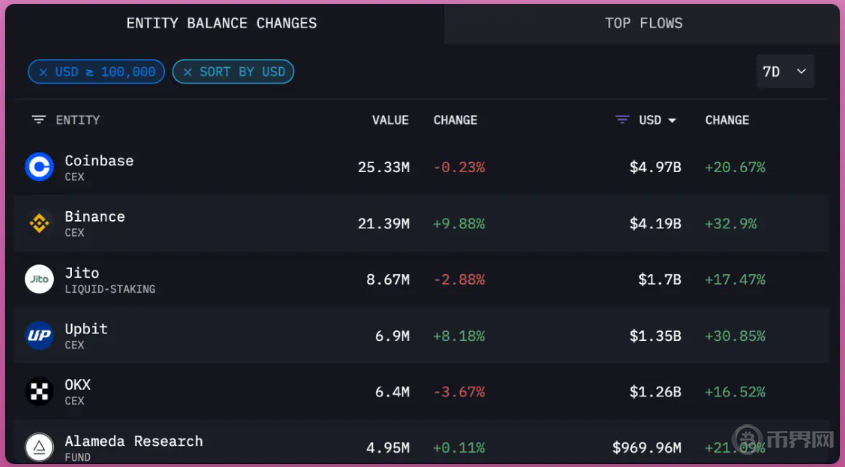Click the Upbit logo icon
This screenshot has width=845, height=467.
pos(39,336)
